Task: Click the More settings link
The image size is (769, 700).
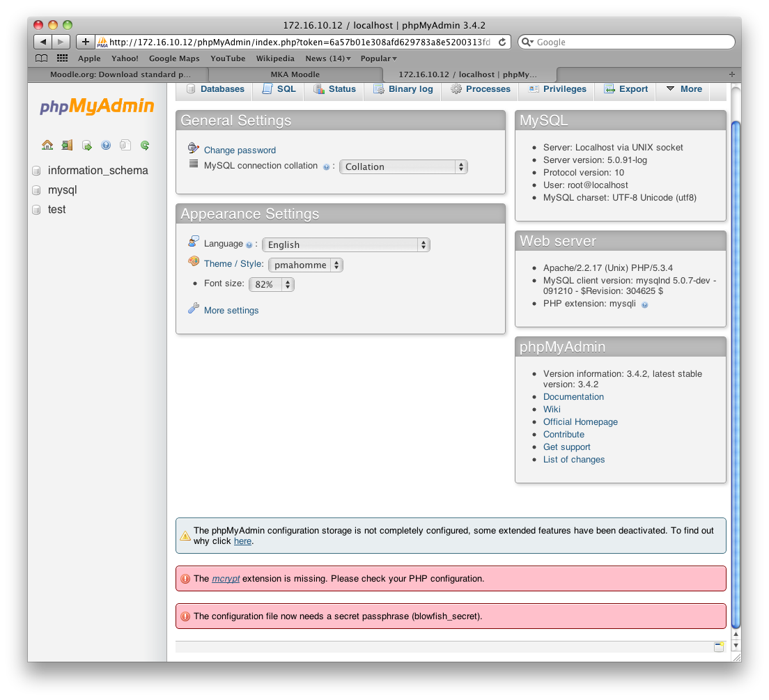Action: coord(231,311)
